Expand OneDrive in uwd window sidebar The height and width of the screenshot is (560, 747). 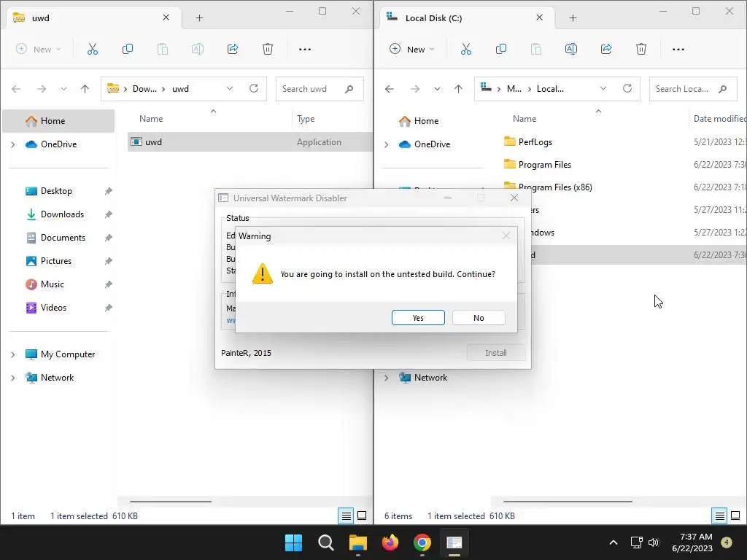[13, 144]
